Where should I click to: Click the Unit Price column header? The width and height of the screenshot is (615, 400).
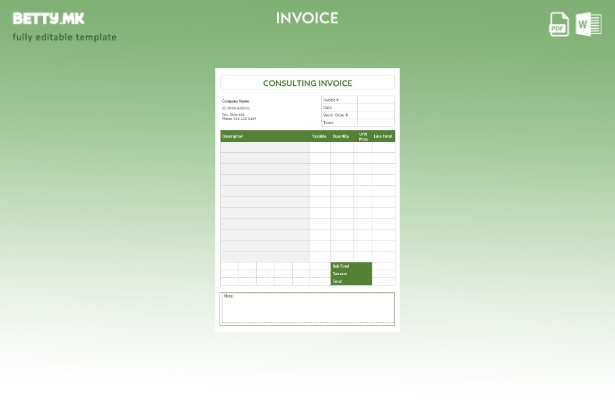pyautogui.click(x=363, y=136)
